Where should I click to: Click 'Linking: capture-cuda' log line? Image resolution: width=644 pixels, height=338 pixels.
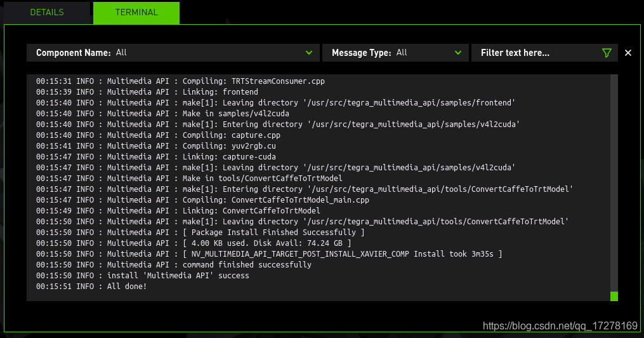tap(156, 157)
